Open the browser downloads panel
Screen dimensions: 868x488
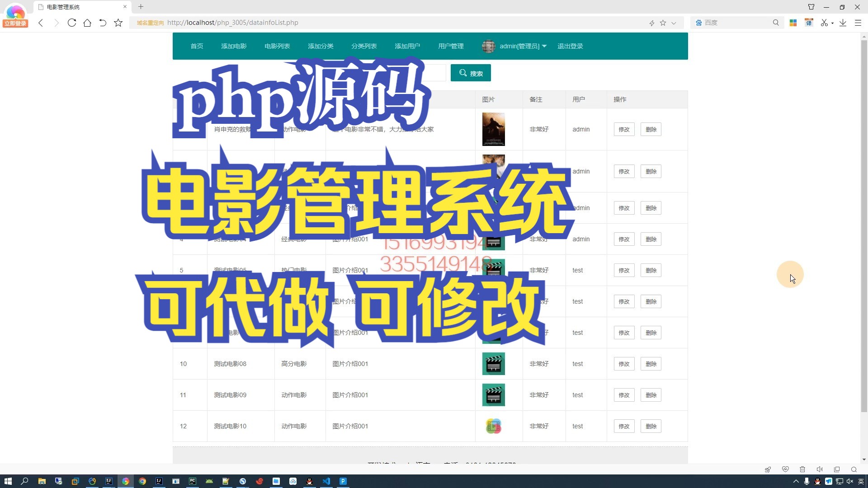(843, 23)
